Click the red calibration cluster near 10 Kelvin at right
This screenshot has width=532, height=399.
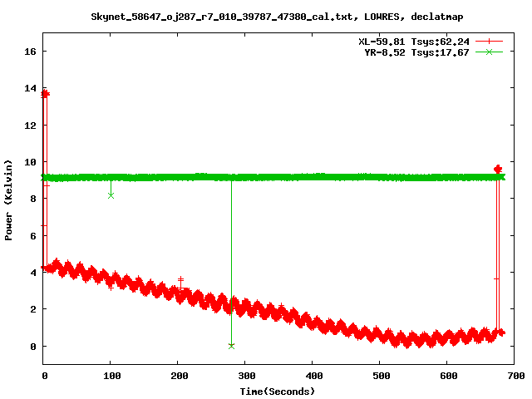(x=498, y=169)
